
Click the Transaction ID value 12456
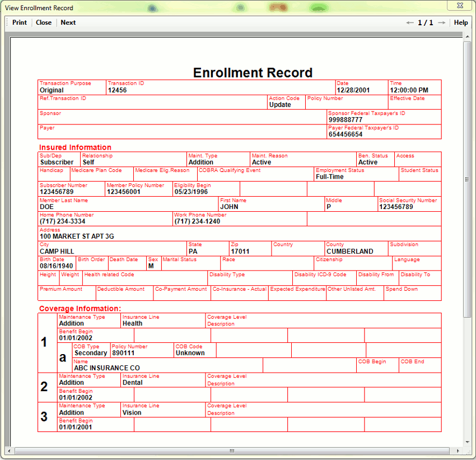tap(118, 90)
